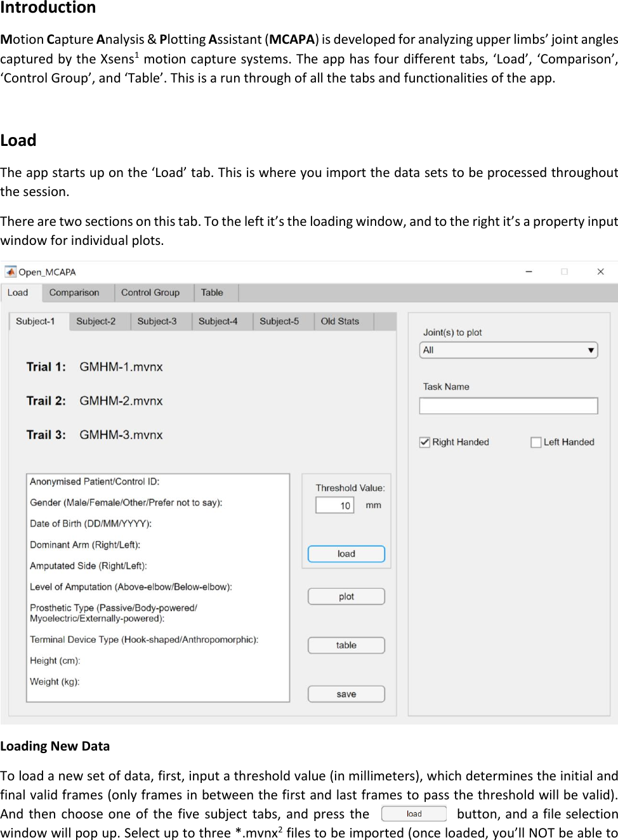This screenshot has height=840, width=618.
Task: Select the GMHM-1.mvnx trial entry
Action: (121, 367)
